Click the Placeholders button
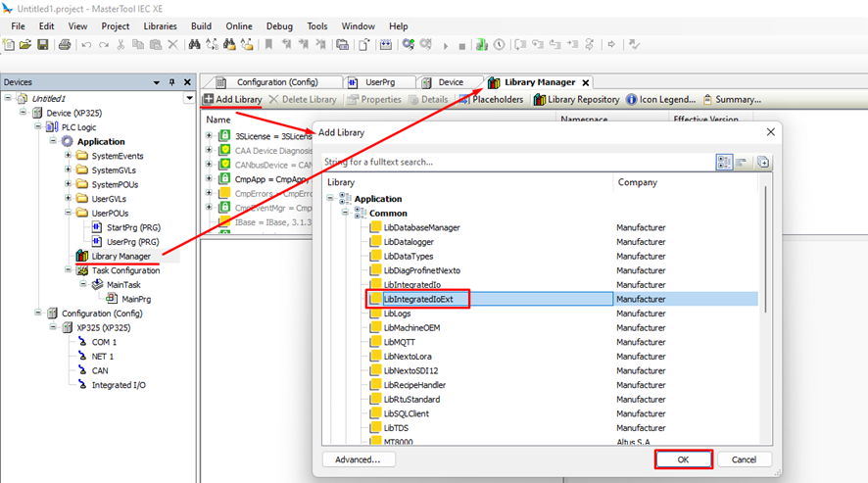Screen dimensions: 868x483 491,99
